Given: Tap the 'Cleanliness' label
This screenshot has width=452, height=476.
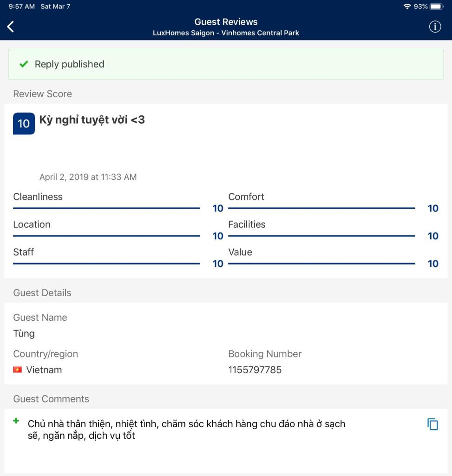Looking at the screenshot, I should coord(38,197).
